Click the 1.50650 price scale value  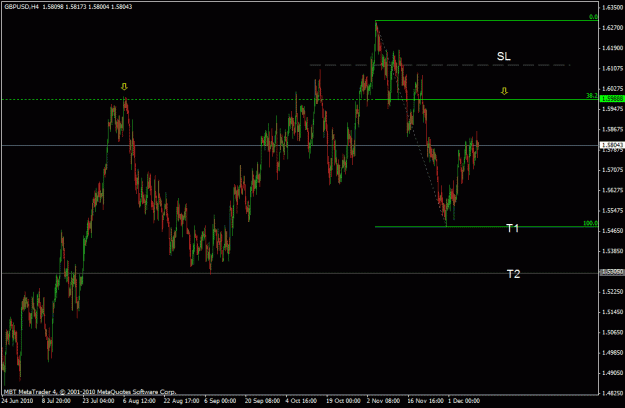(x=612, y=332)
